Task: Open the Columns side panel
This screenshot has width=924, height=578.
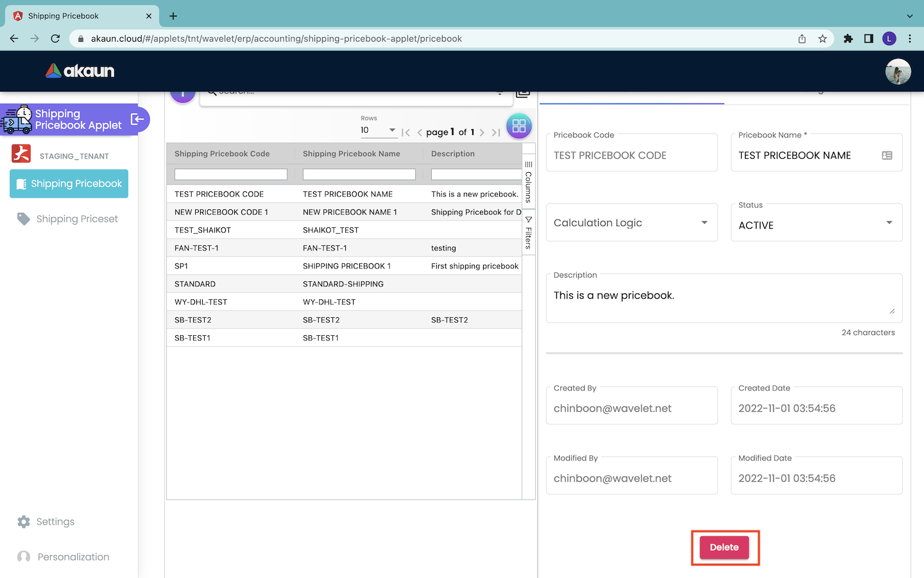Action: (x=529, y=182)
